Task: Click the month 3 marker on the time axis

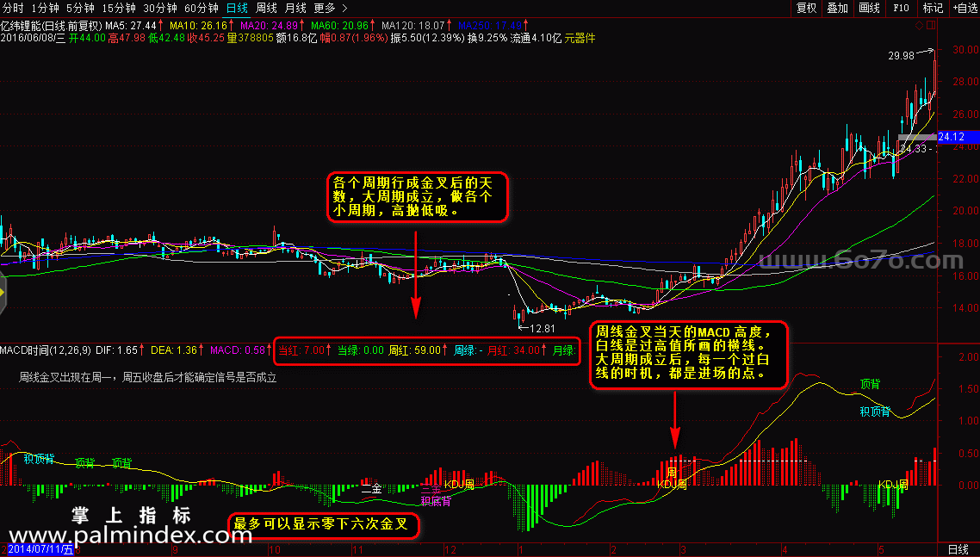Action: [x=683, y=550]
